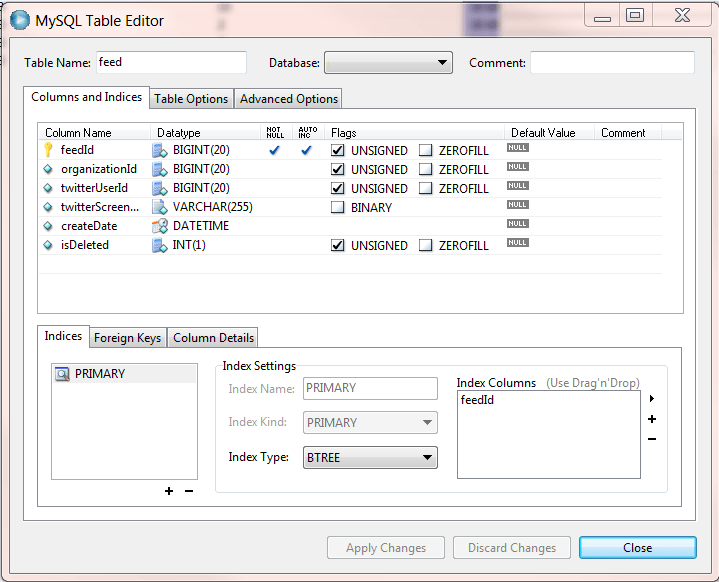
Task: Add a new index with plus icon under the PRIMARY list
Action: [169, 491]
